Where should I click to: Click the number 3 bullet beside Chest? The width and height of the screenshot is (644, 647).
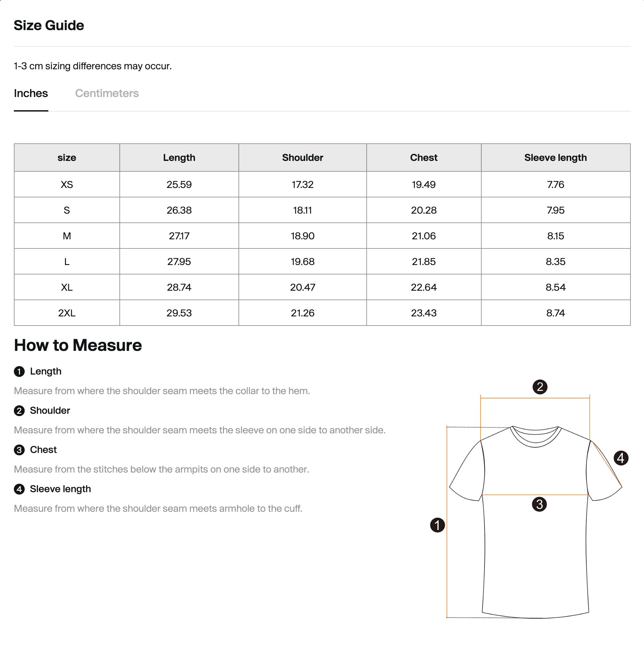click(19, 450)
